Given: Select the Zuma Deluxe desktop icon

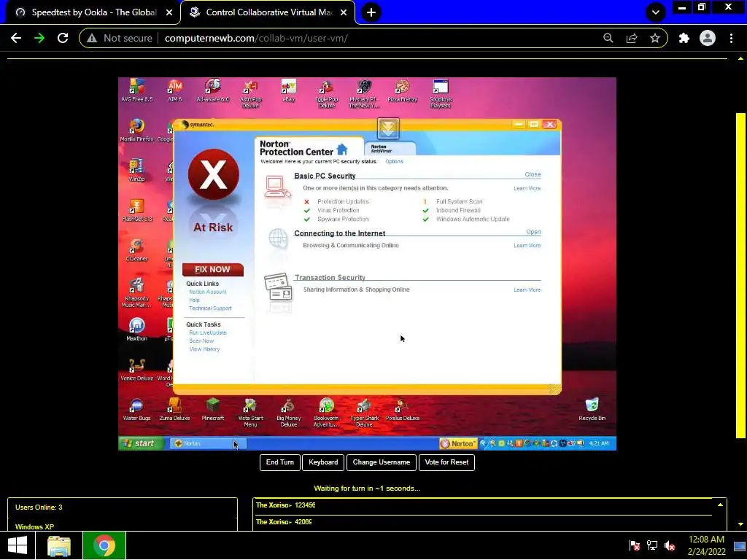Looking at the screenshot, I should [174, 410].
